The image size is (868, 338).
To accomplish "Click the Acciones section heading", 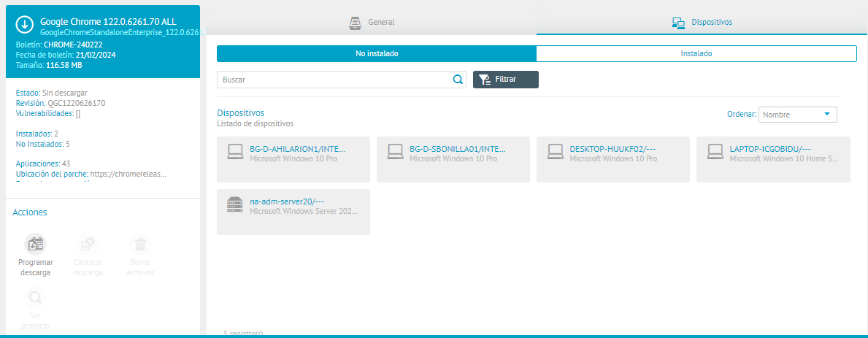I will pyautogui.click(x=30, y=212).
